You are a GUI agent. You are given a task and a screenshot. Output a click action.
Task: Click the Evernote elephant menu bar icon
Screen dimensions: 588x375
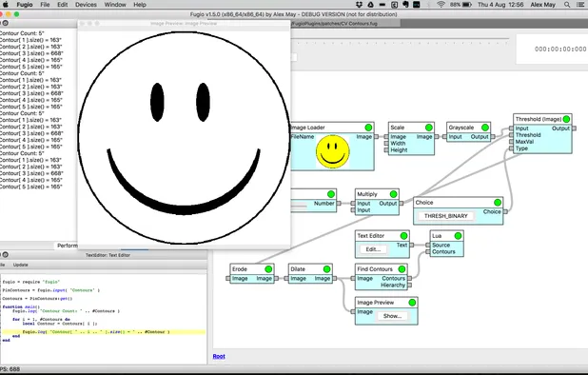(405, 5)
